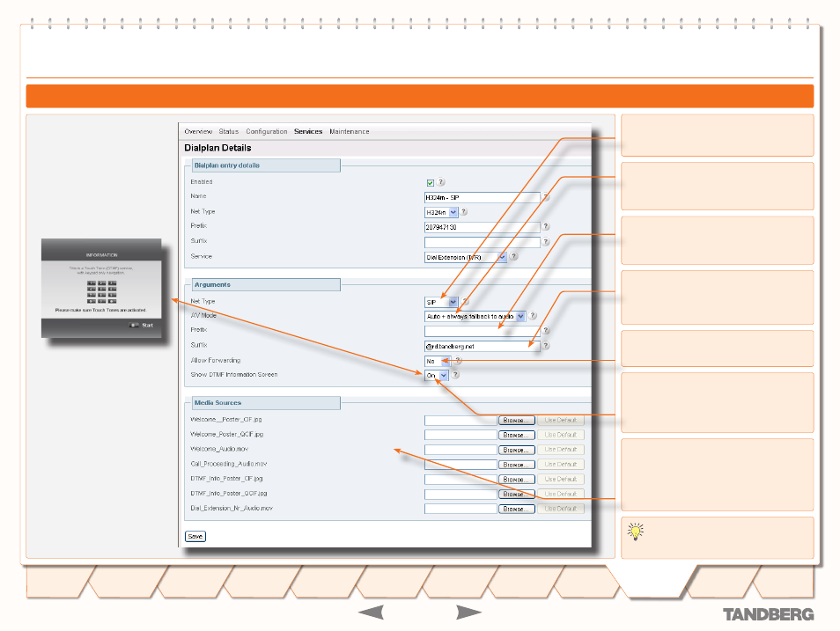Click Use Default for Welcome_Poster_QCIF.jpg

tap(561, 435)
